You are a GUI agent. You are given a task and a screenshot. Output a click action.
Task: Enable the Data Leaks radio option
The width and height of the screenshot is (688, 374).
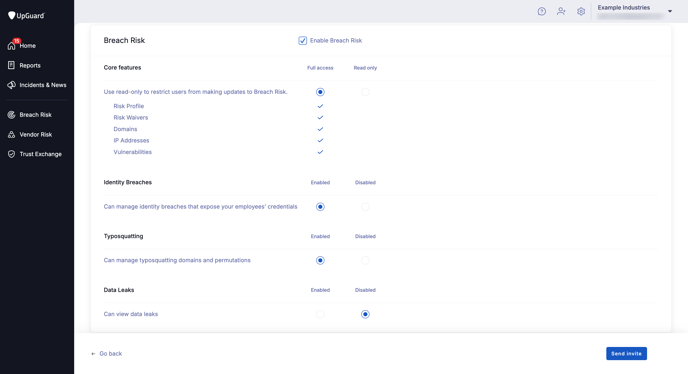pos(320,314)
